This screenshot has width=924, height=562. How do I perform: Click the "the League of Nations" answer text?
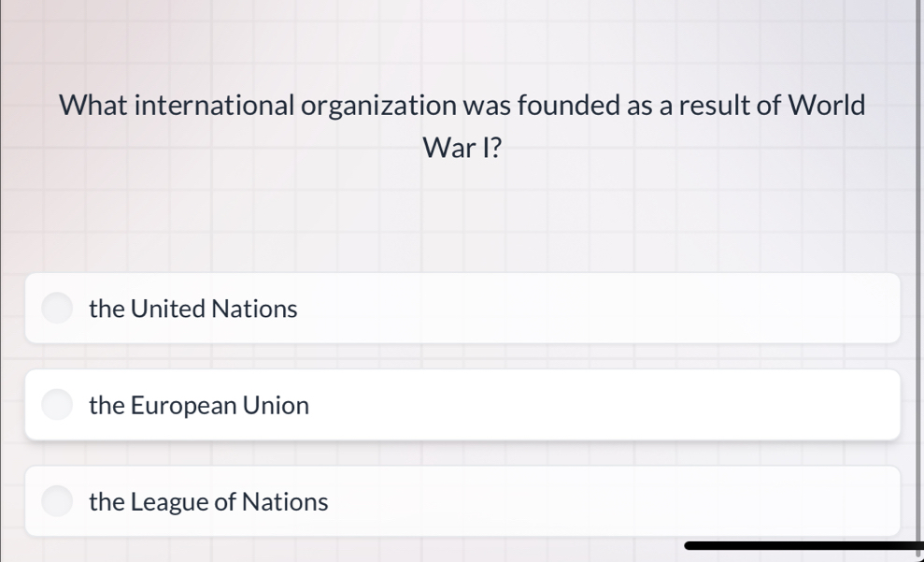[x=208, y=502]
